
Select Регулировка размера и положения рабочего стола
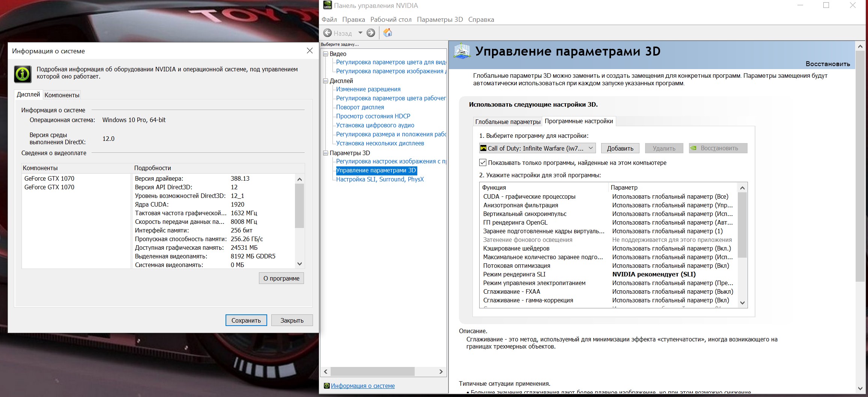[x=391, y=134]
